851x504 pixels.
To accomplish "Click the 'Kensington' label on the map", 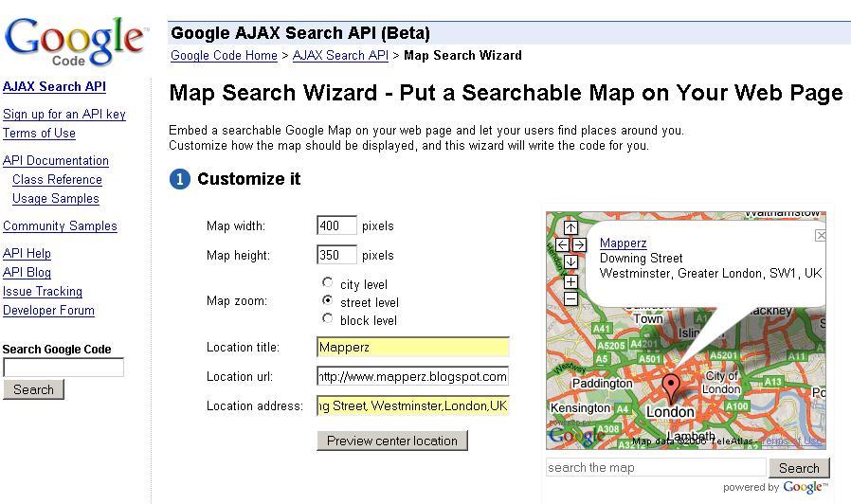I will tap(580, 408).
